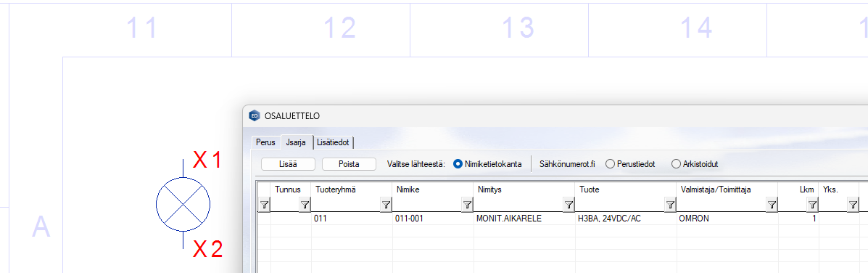The image size is (868, 273).
Task: Click the OSALUETTELO window app icon
Action: pyautogui.click(x=254, y=115)
